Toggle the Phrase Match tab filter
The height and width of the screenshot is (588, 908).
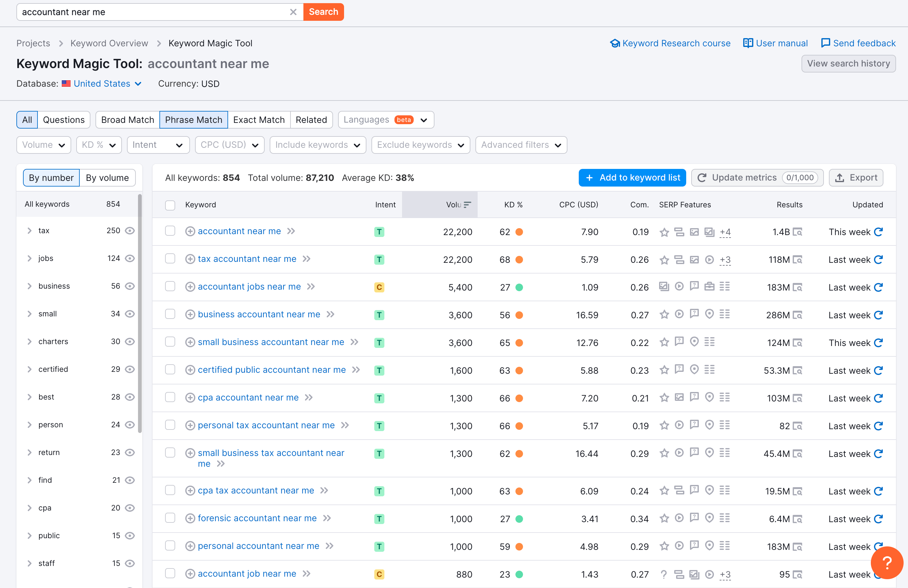[194, 120]
